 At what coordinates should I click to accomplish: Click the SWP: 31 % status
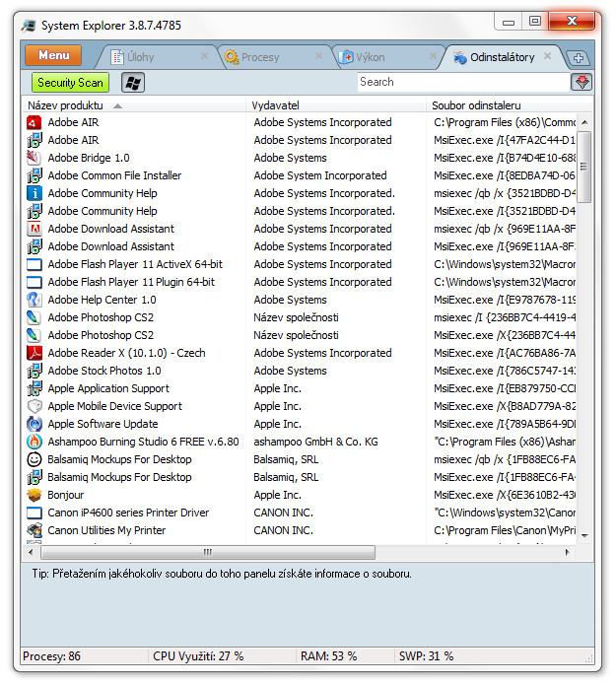pos(426,656)
